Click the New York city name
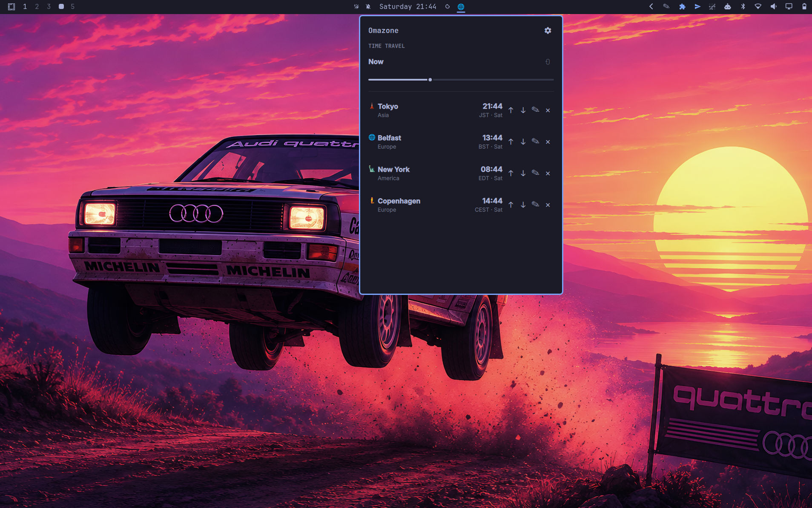Image resolution: width=812 pixels, height=508 pixels. coord(393,170)
